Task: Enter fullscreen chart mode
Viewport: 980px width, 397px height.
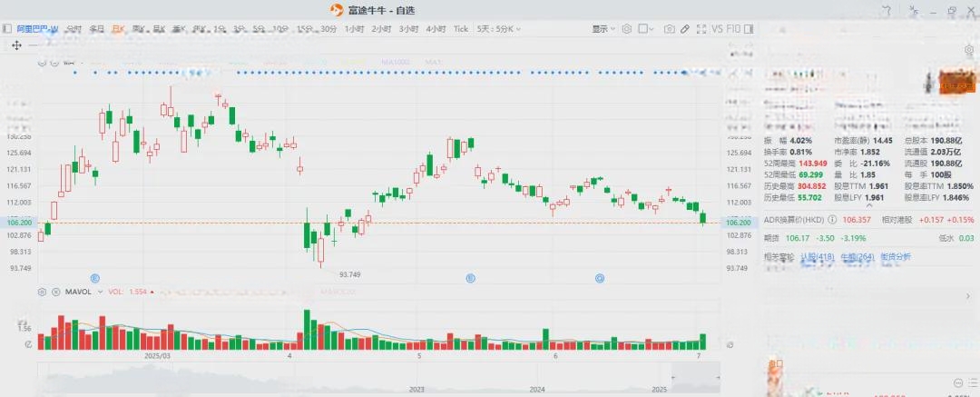Action: pos(701,29)
